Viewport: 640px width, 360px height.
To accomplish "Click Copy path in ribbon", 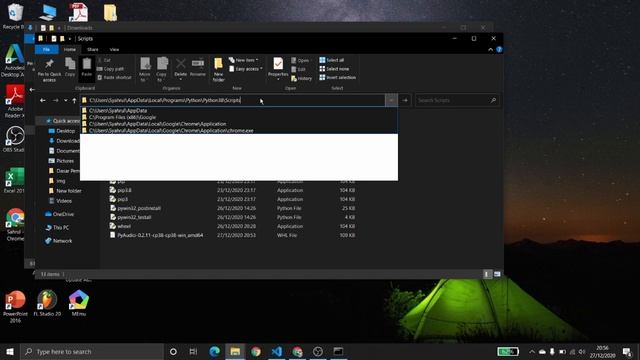I will click(x=111, y=69).
